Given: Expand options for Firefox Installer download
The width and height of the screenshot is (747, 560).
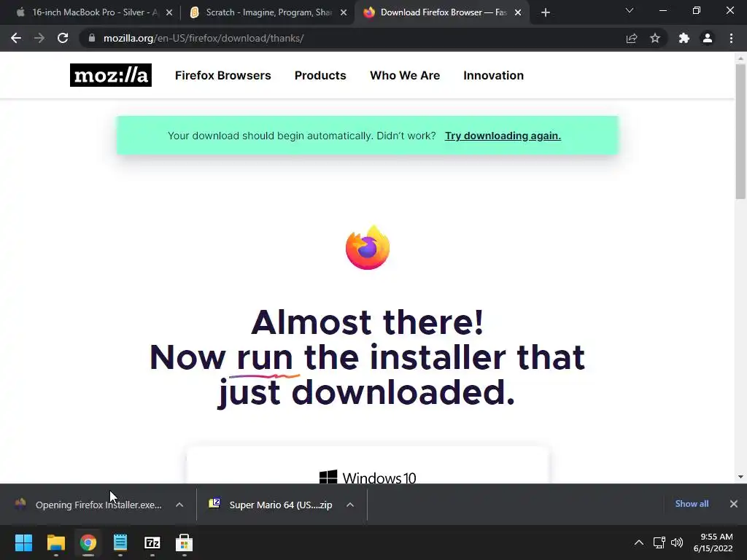Looking at the screenshot, I should 179,505.
